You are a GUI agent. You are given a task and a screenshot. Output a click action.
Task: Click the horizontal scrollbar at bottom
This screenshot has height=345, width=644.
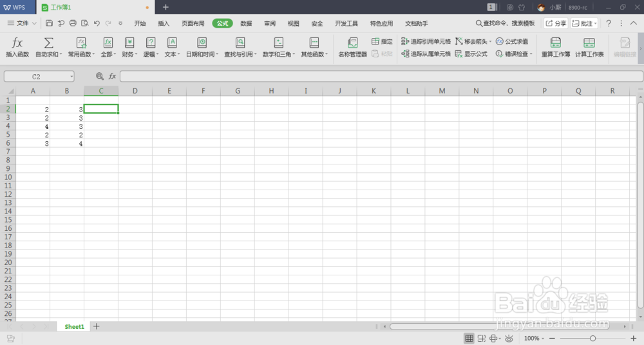click(500, 326)
